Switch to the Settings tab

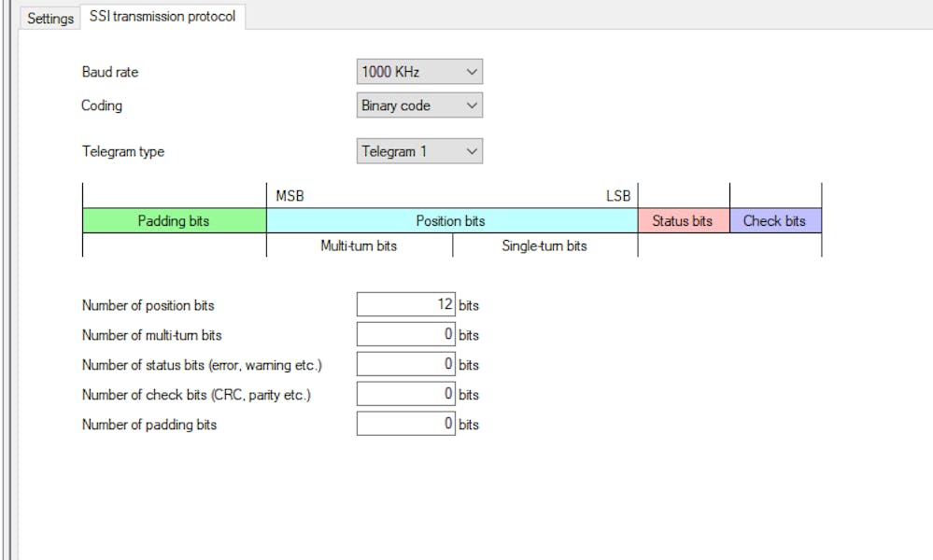[49, 18]
